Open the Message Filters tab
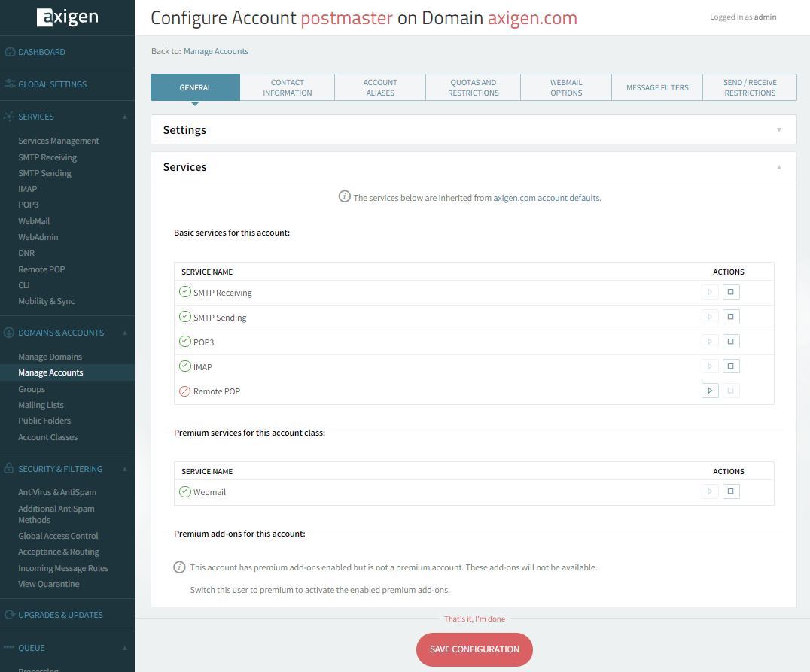This screenshot has height=672, width=810. 657,87
